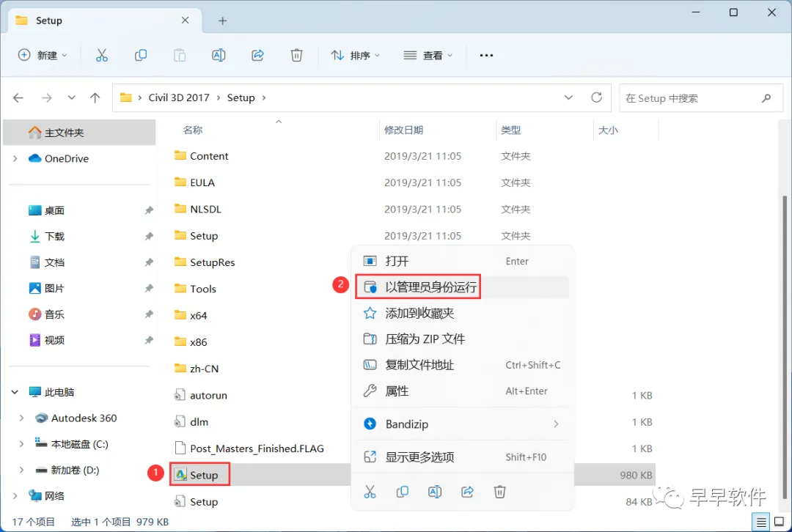The width and height of the screenshot is (792, 532).
Task: Click the search magnifier icon
Action: point(766,98)
